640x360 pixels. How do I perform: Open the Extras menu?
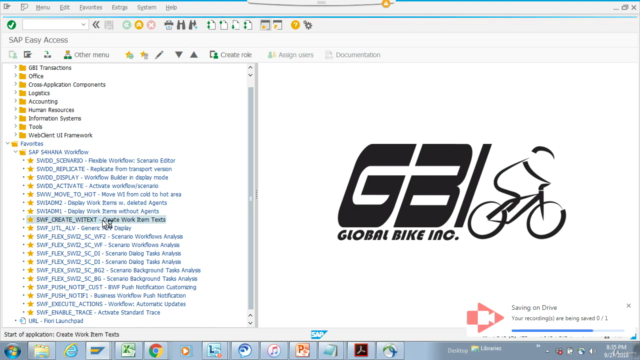pos(120,7)
